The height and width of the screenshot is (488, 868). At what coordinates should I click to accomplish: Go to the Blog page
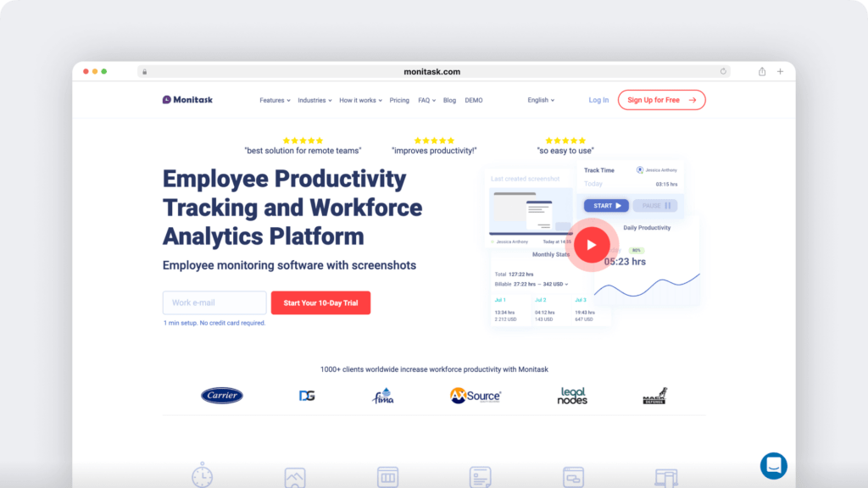(449, 100)
